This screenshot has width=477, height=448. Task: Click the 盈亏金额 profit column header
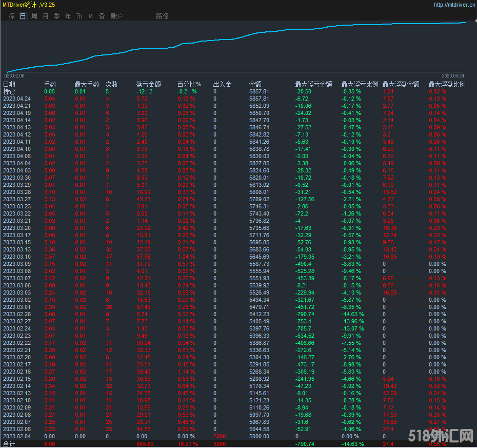click(148, 84)
